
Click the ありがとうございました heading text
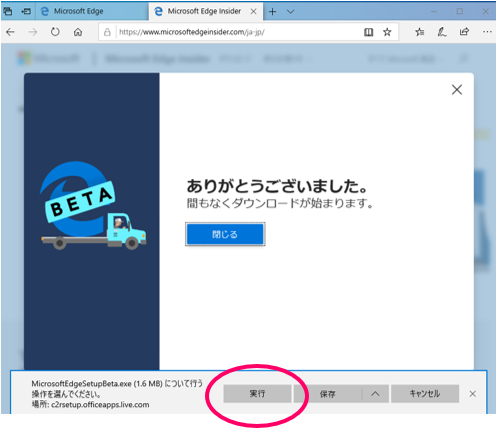pyautogui.click(x=277, y=186)
